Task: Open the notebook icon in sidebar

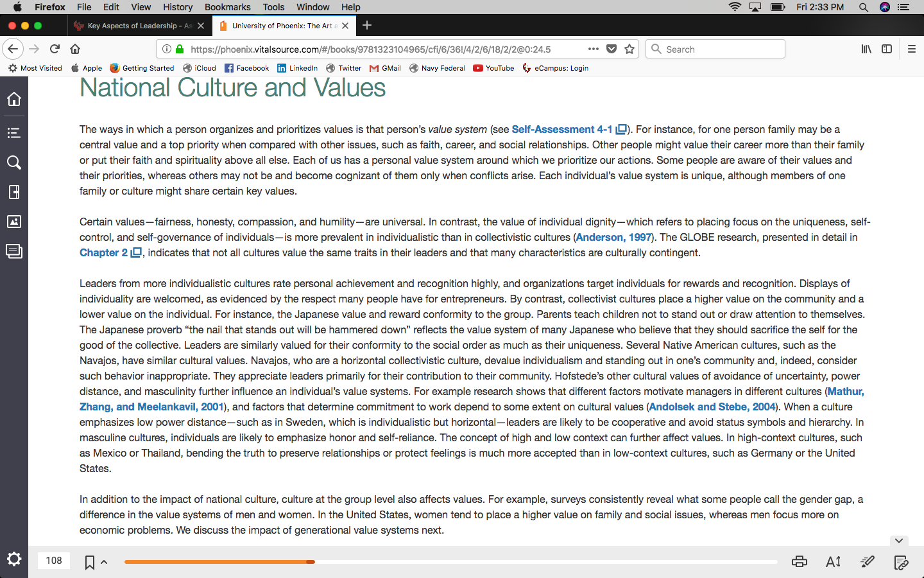Action: click(x=14, y=251)
